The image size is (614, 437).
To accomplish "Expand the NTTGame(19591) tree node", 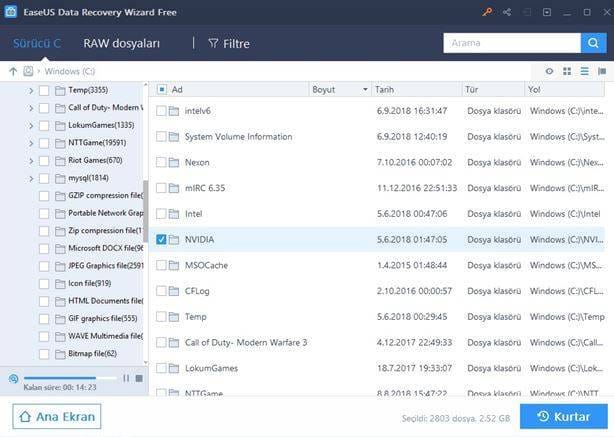I will point(31,143).
